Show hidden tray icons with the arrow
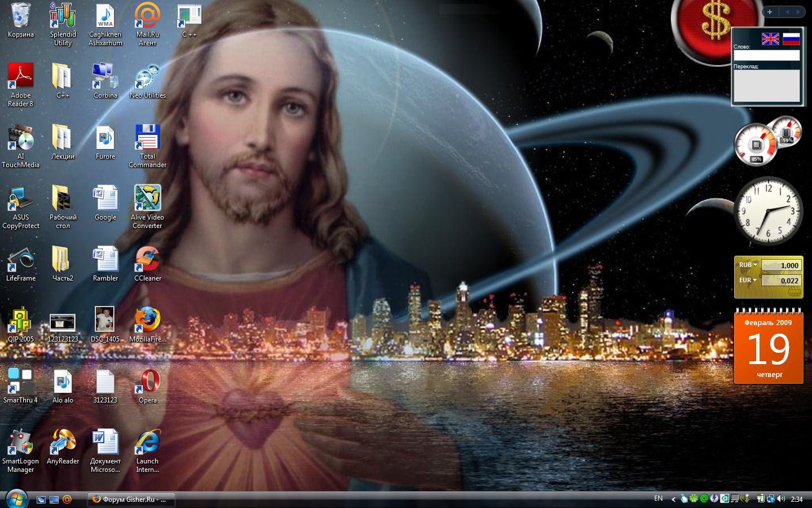The width and height of the screenshot is (812, 508). coord(673,499)
